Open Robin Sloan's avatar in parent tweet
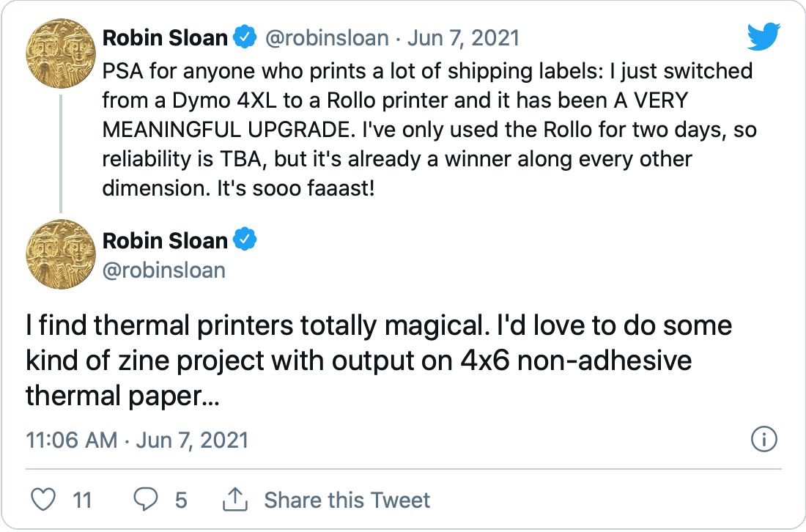Image resolution: width=806 pixels, height=532 pixels. pos(61,53)
